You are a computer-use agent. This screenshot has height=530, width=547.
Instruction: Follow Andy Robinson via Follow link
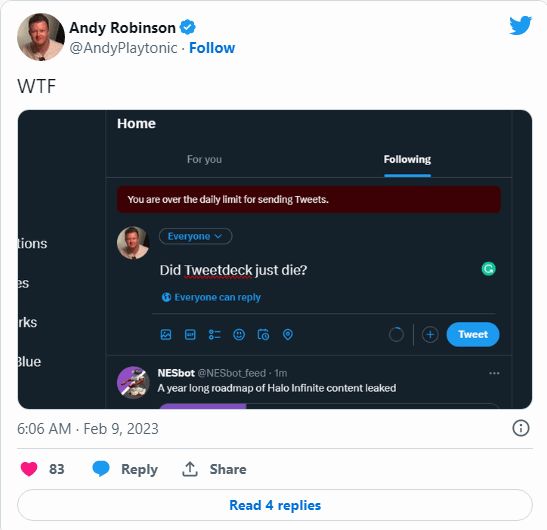coord(212,48)
